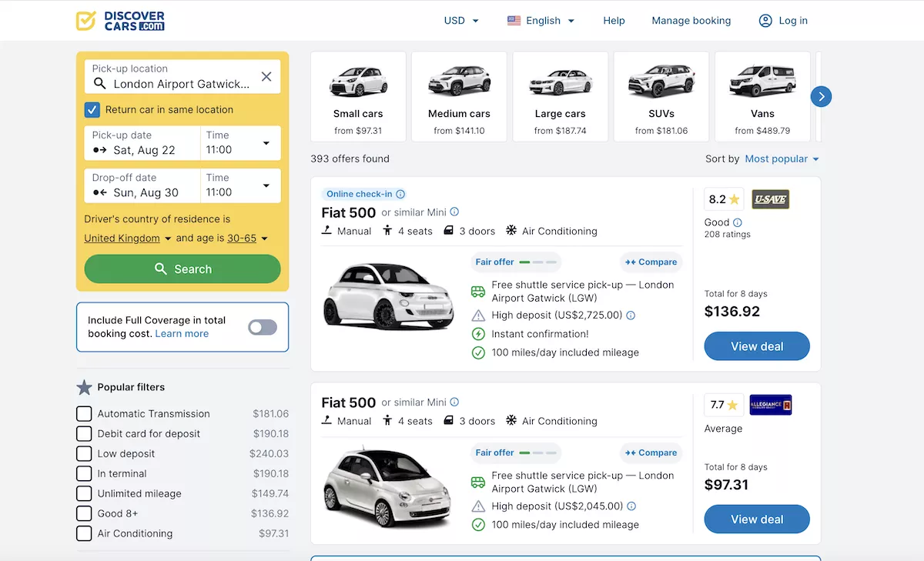The height and width of the screenshot is (561, 924).
Task: Click the first Fiat 500 car image
Action: point(389,296)
